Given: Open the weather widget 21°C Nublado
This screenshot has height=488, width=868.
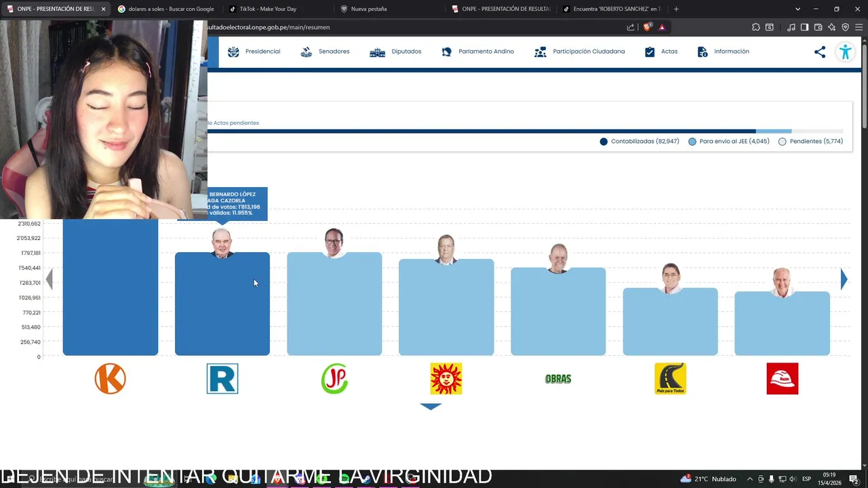Looking at the screenshot, I should 708,479.
